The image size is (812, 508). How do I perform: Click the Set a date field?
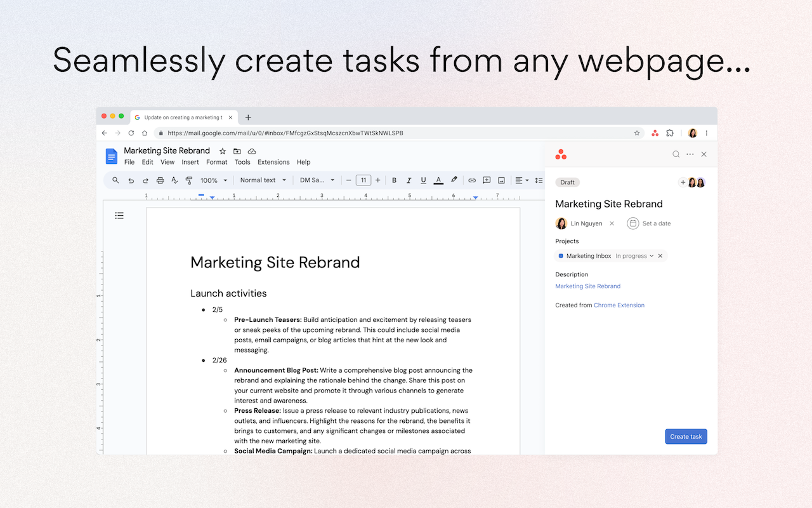coord(649,224)
